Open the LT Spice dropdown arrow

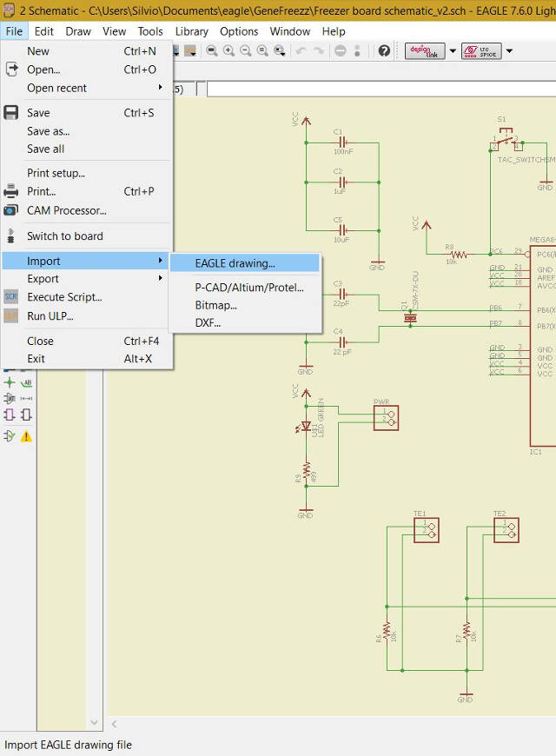(509, 51)
